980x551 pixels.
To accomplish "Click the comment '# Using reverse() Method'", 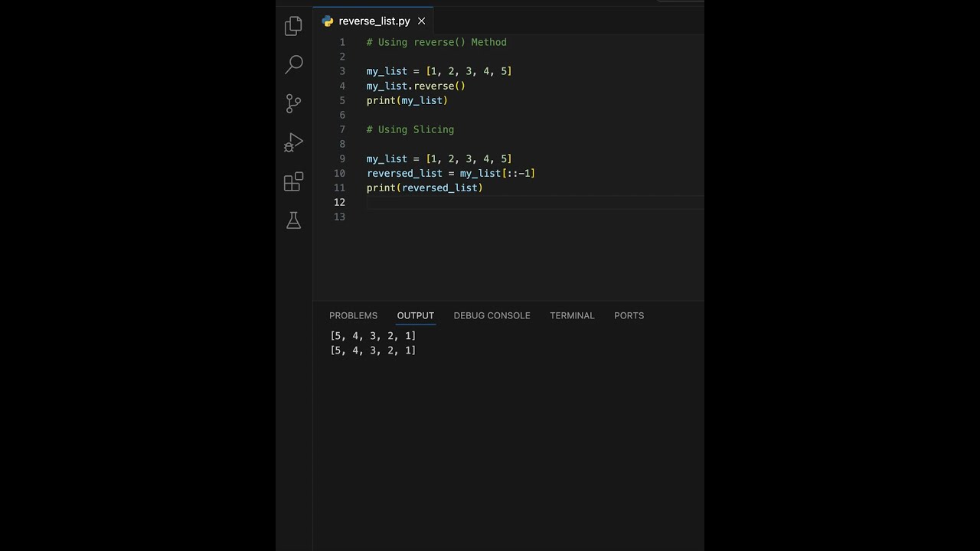I will tap(436, 42).
